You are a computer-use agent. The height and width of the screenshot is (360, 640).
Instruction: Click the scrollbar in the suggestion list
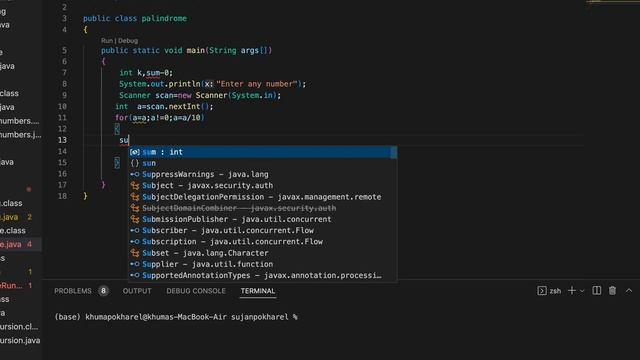click(394, 153)
